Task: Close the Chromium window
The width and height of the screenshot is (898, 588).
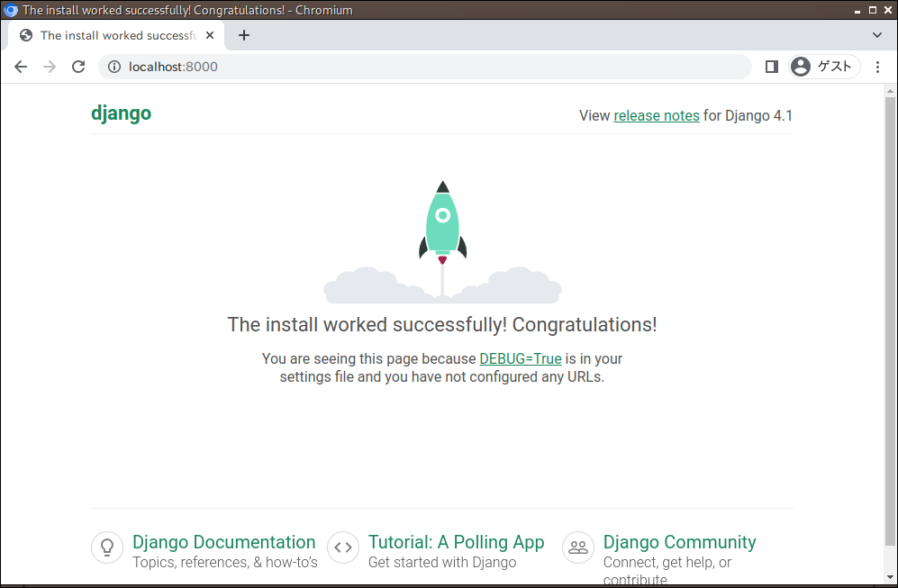Action: click(x=888, y=10)
